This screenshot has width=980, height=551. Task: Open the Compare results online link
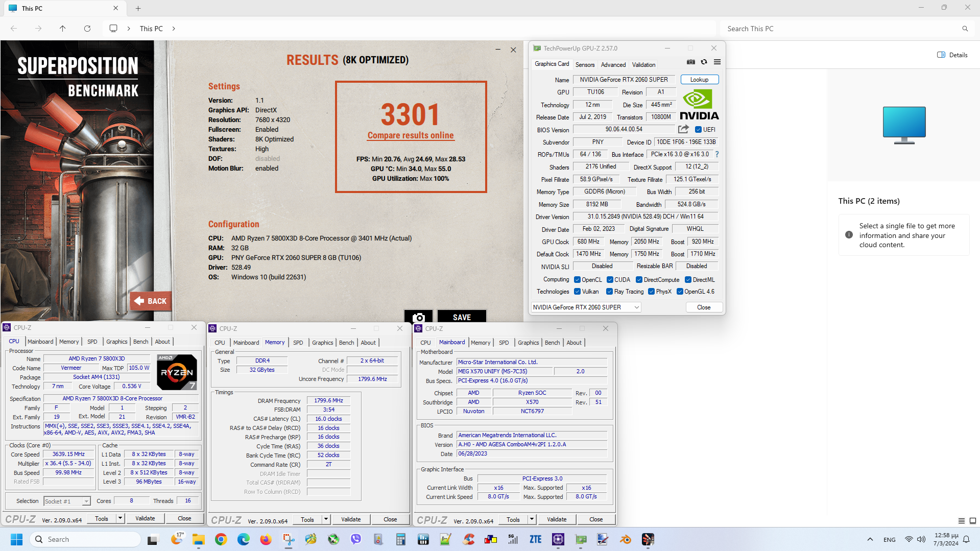click(411, 135)
